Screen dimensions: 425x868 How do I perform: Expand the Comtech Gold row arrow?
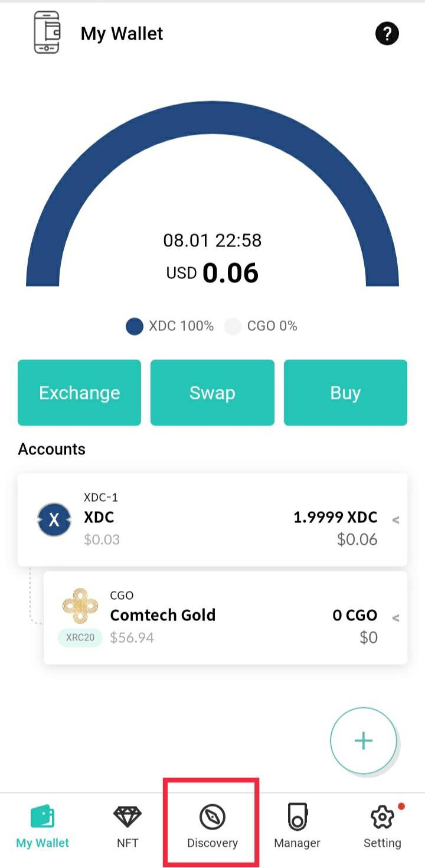tap(395, 618)
